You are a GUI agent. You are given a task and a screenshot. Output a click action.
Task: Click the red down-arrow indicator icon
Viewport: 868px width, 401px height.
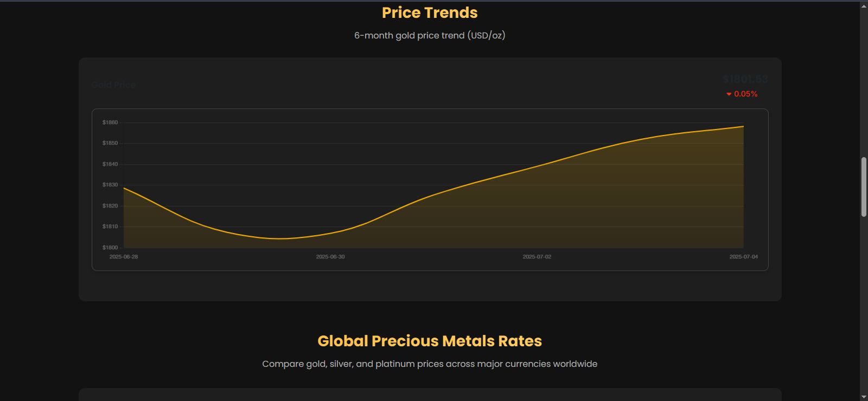(x=729, y=94)
